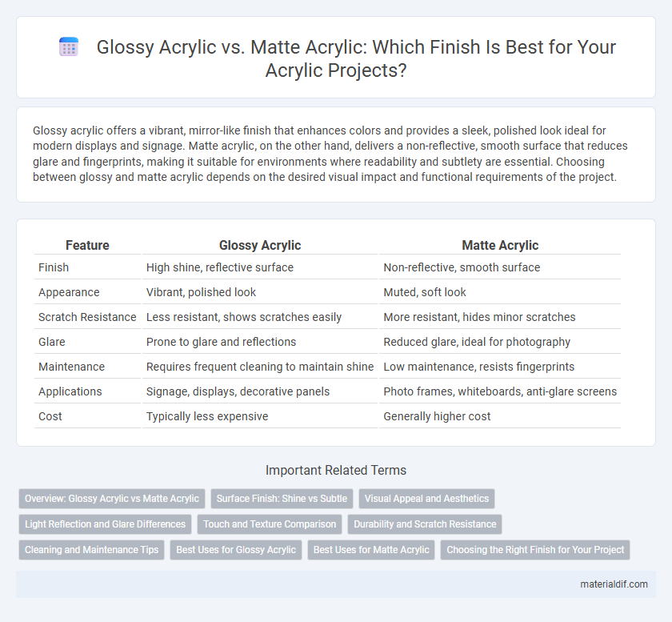Screen dimensions: 672x622
Task: Click the Matte Acrylic column header
Action: 500,245
